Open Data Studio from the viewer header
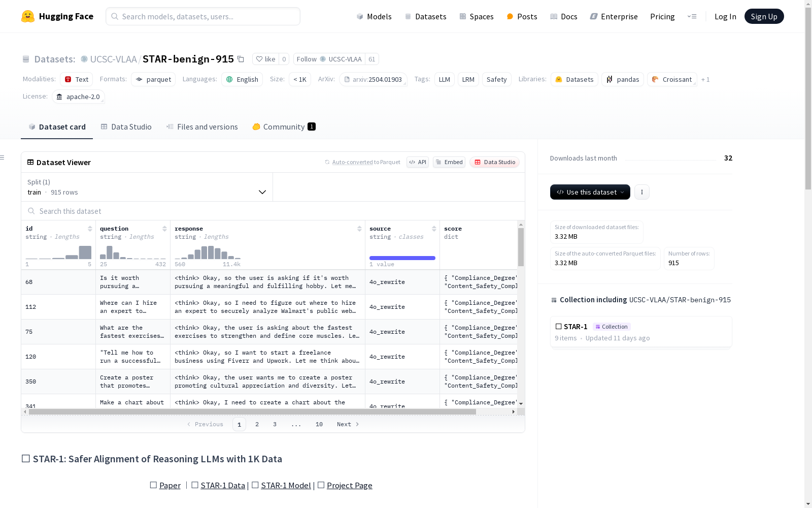The height and width of the screenshot is (508, 812). click(494, 162)
